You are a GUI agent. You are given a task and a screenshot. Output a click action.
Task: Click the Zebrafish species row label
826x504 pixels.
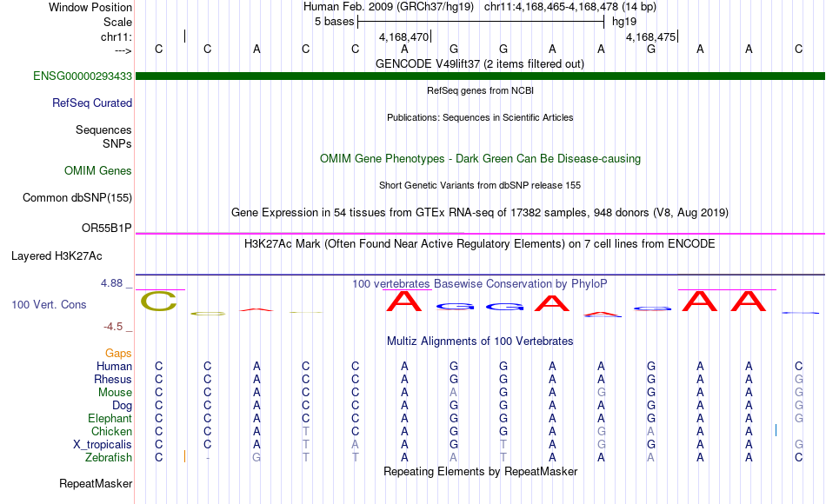click(109, 457)
